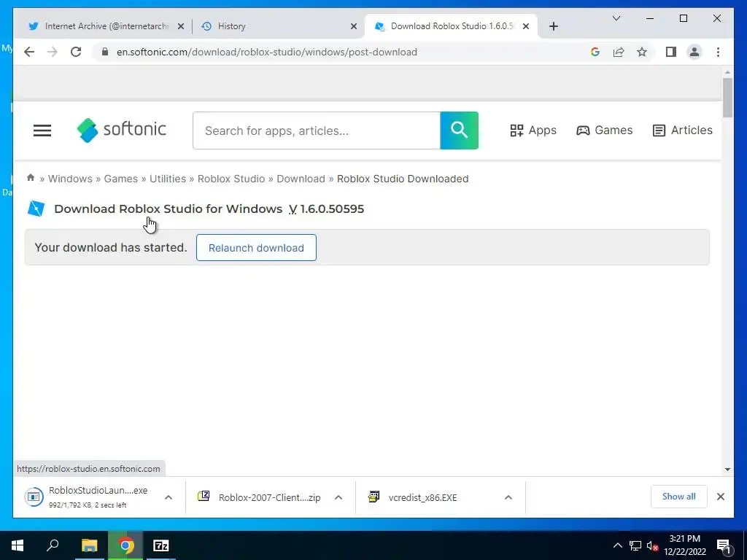View site info via padlock icon
The image size is (747, 560).
[x=105, y=52]
